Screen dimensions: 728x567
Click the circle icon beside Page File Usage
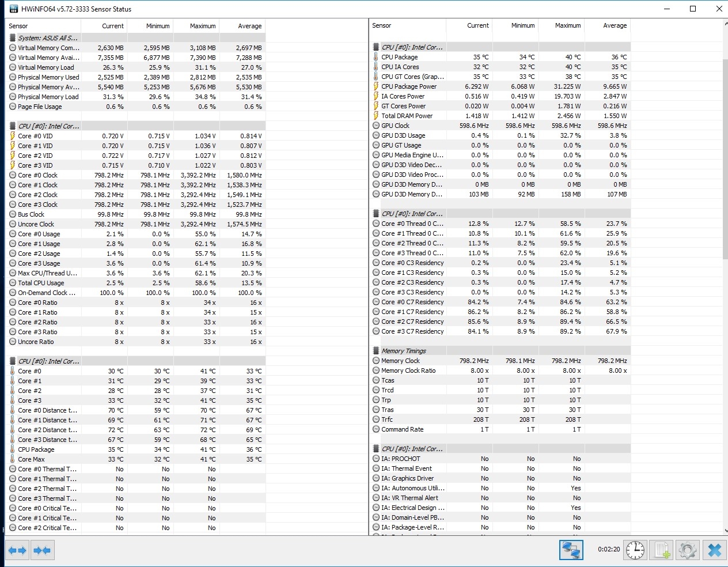pyautogui.click(x=13, y=107)
